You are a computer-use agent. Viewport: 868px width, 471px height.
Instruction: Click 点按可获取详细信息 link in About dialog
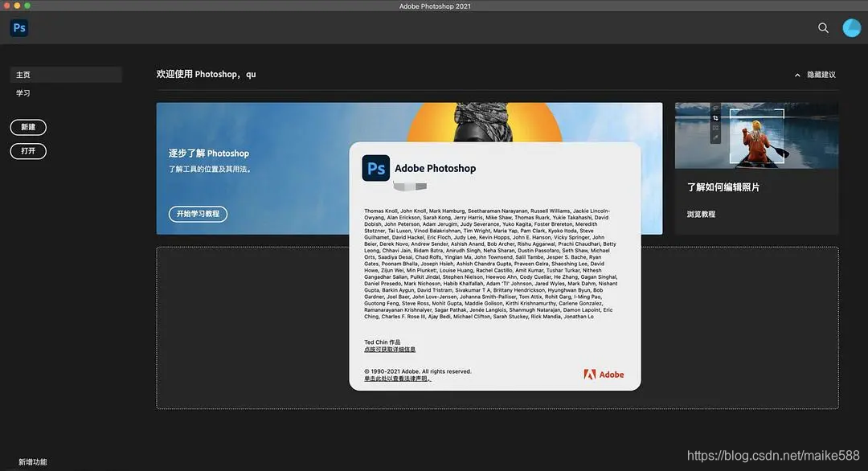(x=390, y=350)
